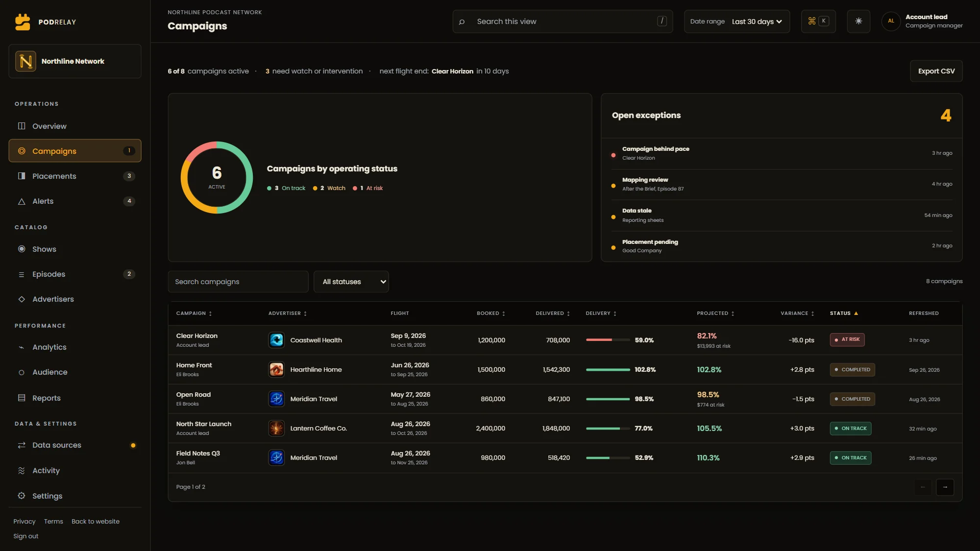
Task: Click the Audience icon in sidebar
Action: (x=22, y=372)
